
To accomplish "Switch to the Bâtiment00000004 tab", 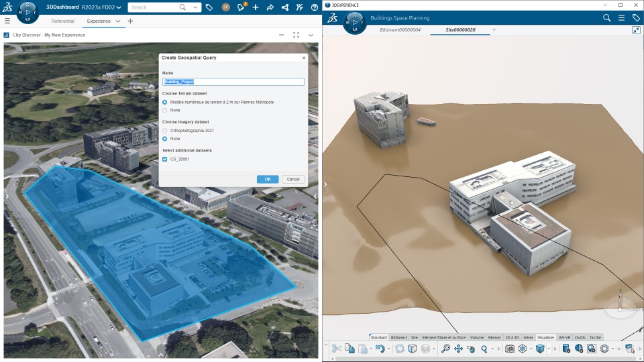I will 400,30.
